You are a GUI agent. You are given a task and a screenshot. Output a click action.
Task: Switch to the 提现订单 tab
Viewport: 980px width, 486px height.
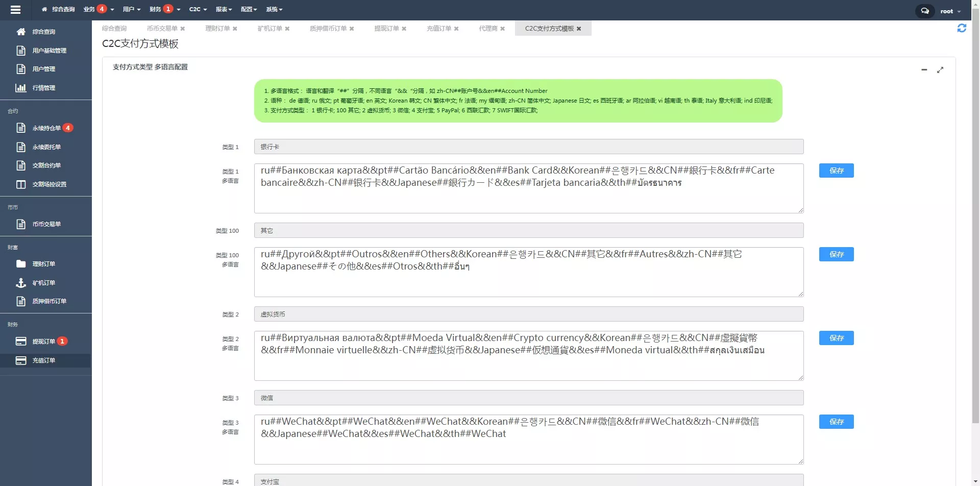coord(386,29)
